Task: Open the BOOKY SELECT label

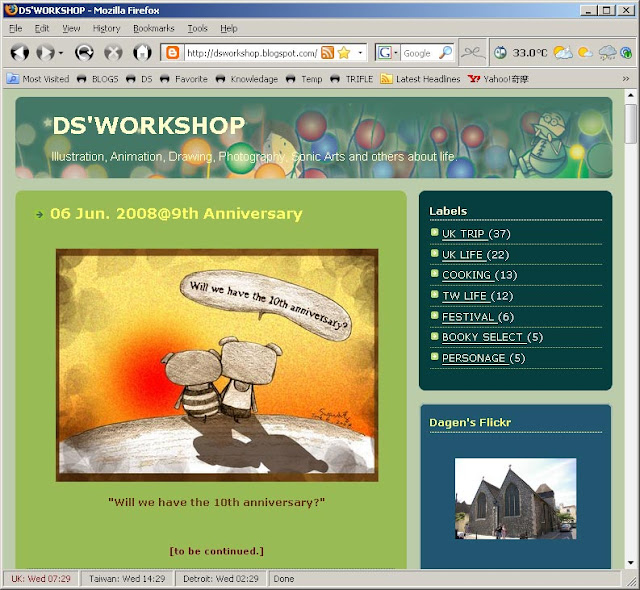Action: point(482,337)
